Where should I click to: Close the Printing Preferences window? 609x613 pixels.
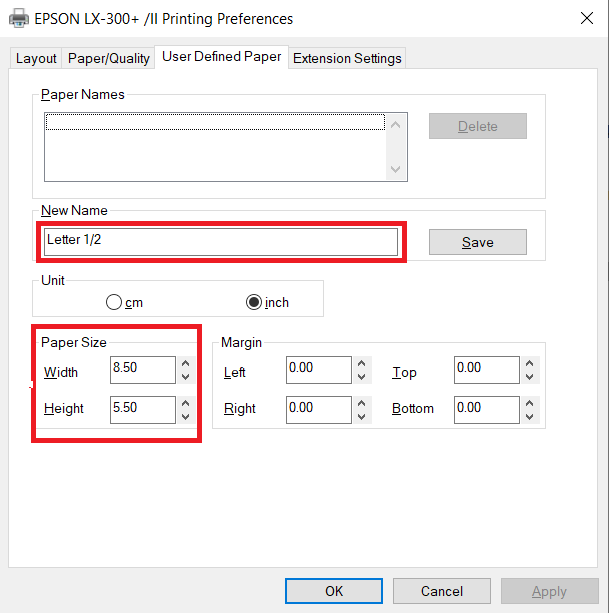coord(587,18)
